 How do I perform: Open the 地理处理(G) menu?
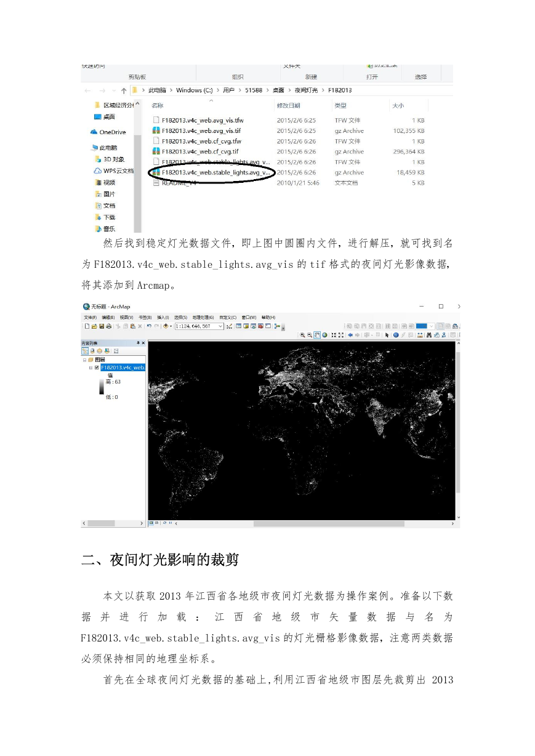(x=203, y=318)
